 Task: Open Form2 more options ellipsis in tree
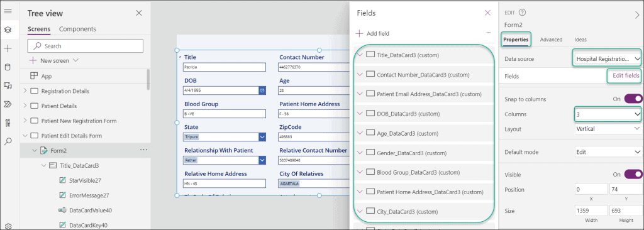point(143,150)
